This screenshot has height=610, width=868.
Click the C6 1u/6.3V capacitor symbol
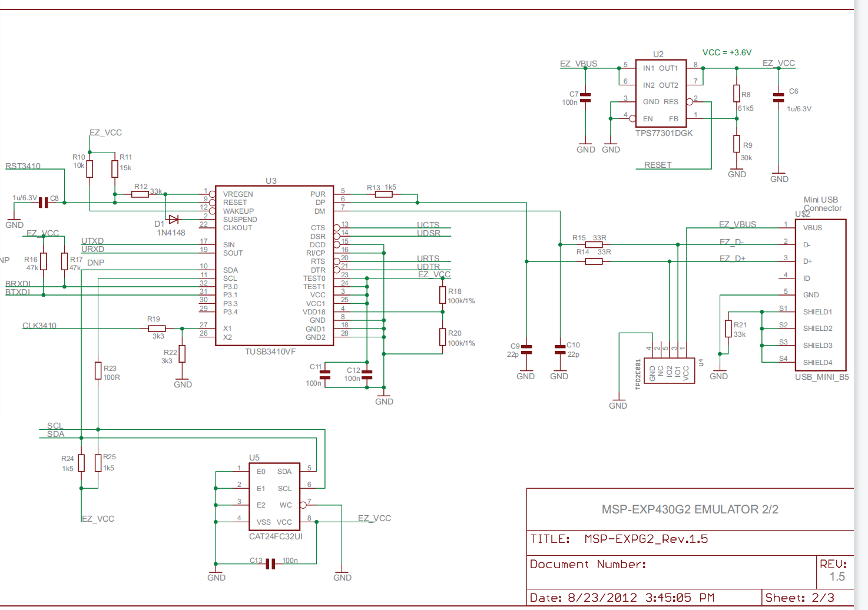pos(778,97)
